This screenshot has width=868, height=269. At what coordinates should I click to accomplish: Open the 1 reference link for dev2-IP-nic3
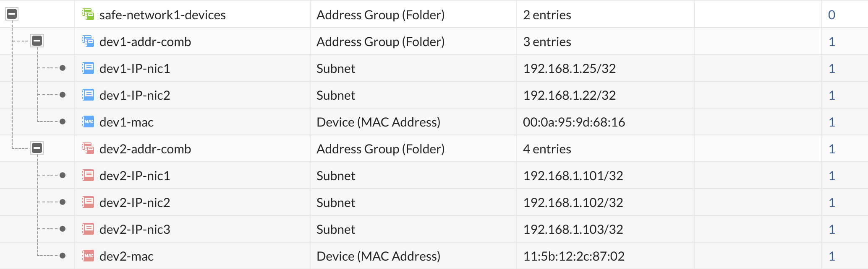click(831, 229)
